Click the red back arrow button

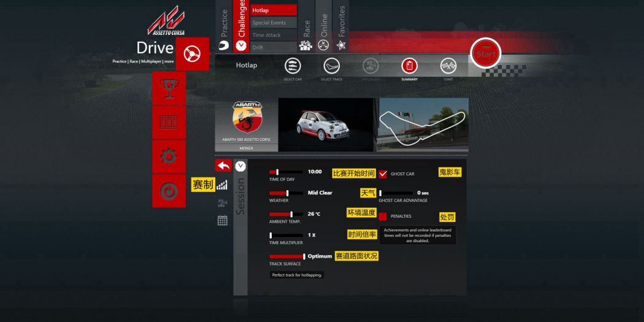tap(223, 166)
